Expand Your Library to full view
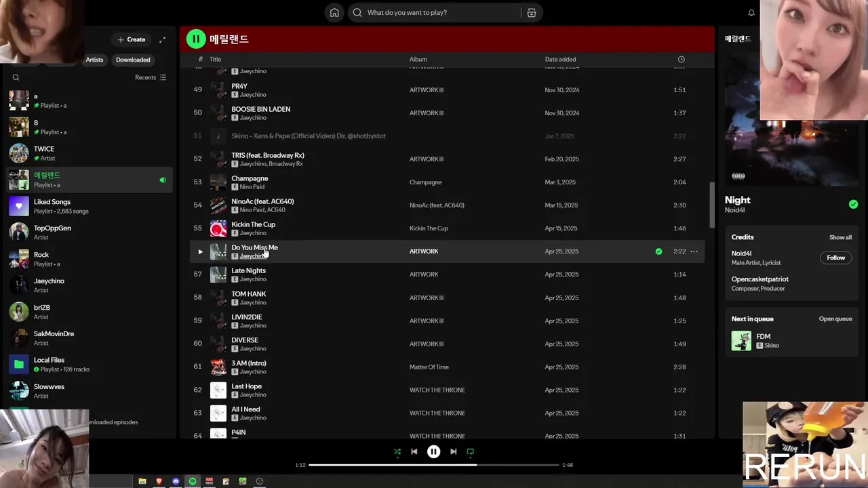This screenshot has height=488, width=868. point(162,40)
